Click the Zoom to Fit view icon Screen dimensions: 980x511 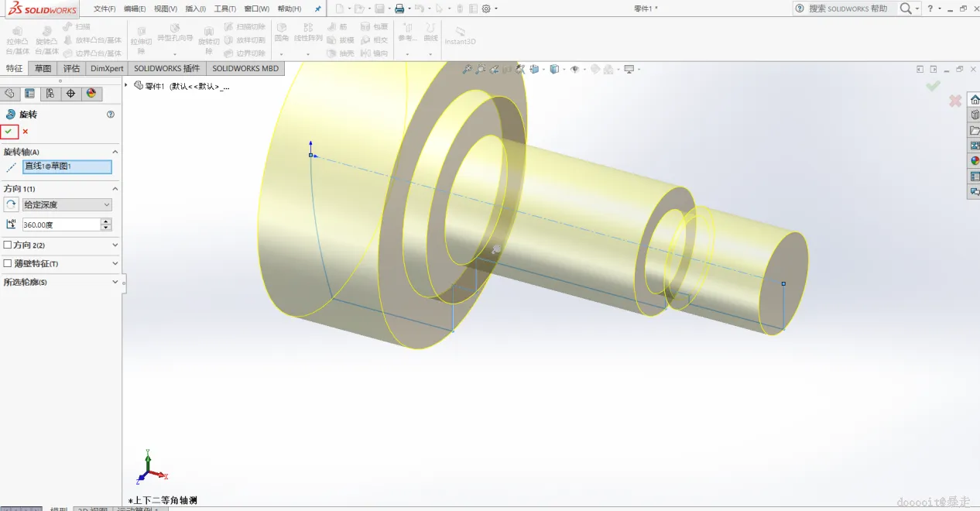[467, 69]
